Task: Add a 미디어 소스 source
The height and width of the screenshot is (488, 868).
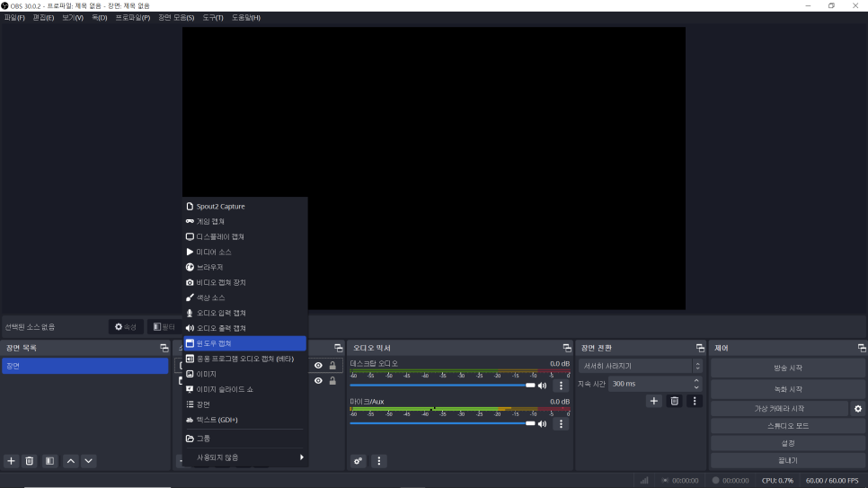Action: [244, 252]
